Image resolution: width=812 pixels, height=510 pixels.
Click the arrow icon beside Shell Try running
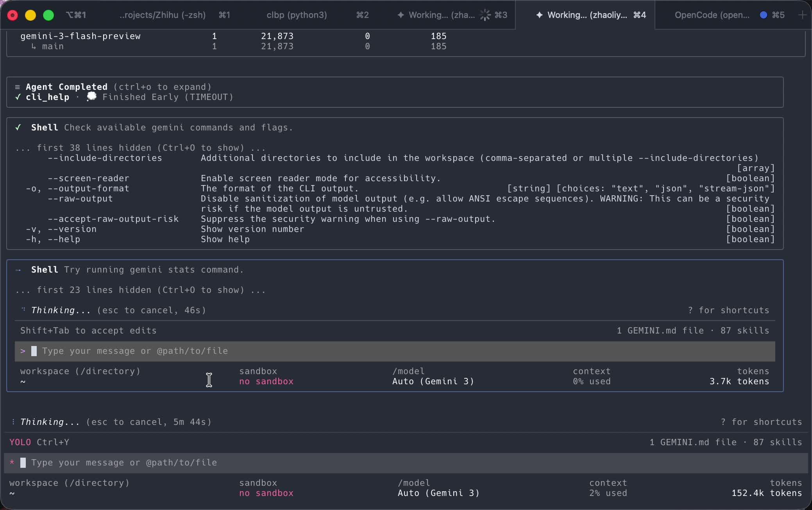(x=18, y=269)
